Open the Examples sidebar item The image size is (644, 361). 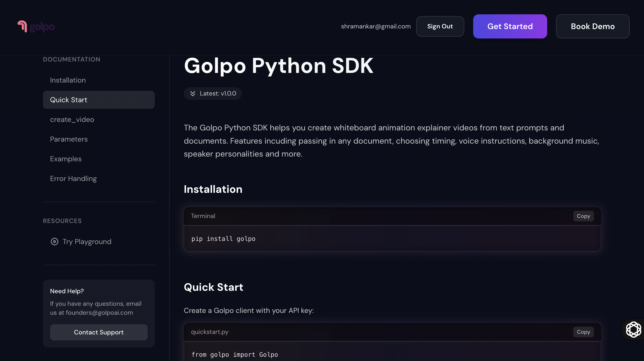click(66, 159)
